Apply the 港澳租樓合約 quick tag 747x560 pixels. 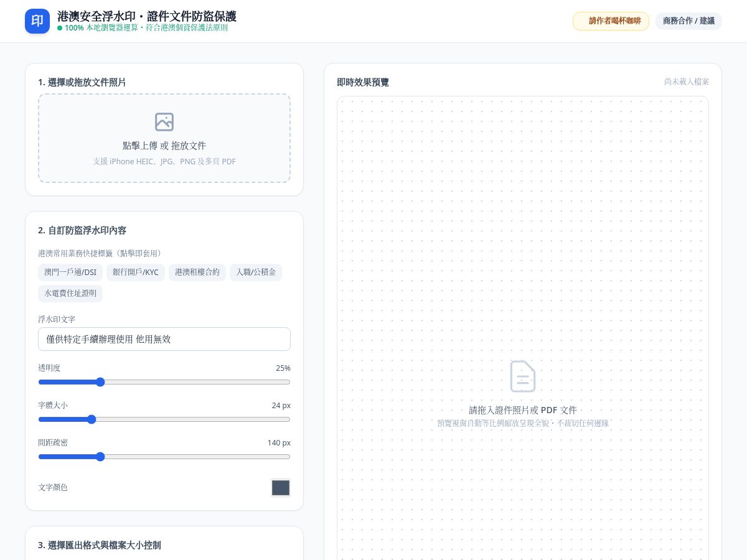pos(197,273)
